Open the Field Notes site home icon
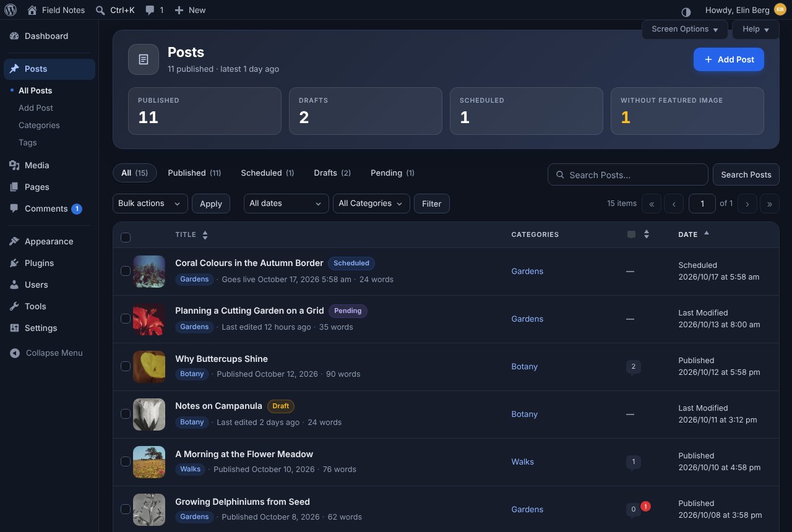 tap(32, 10)
